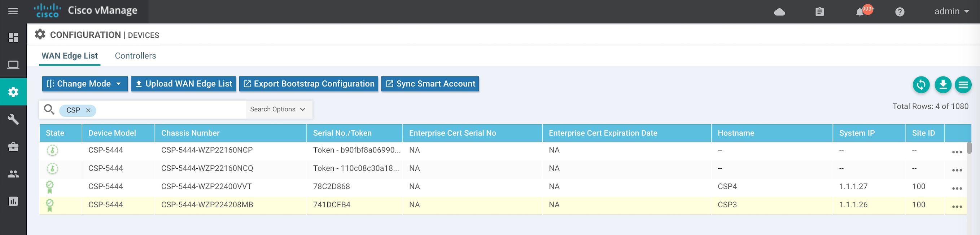980x235 pixels.
Task: Click Total Rows: 4 of 1080 text
Action: coord(930,106)
